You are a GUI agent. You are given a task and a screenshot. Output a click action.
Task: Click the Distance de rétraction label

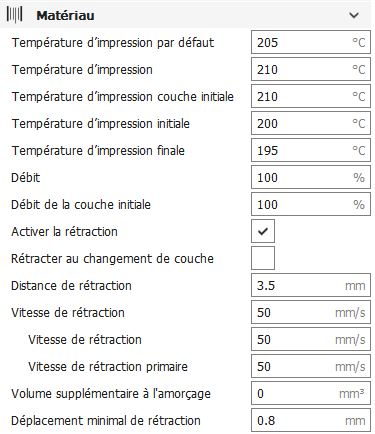click(71, 286)
